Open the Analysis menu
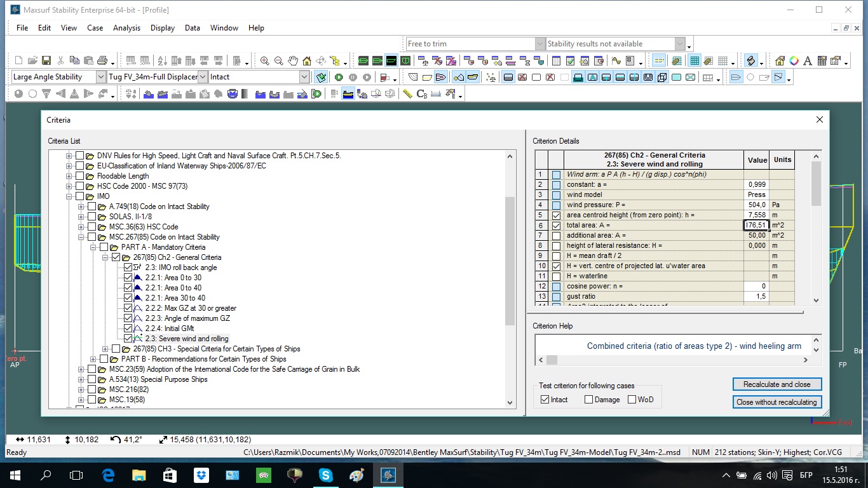The height and width of the screenshot is (488, 868). (126, 28)
